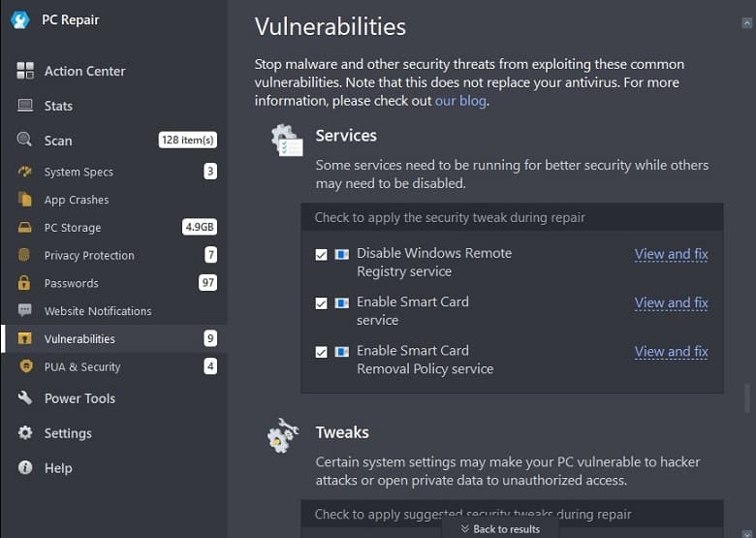This screenshot has width=756, height=538.
Task: Uncheck Disable Windows Remote Registry service
Action: click(x=321, y=255)
